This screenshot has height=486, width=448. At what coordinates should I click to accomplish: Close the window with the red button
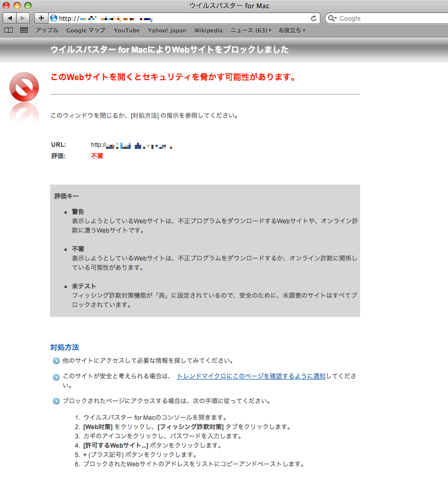[6, 6]
